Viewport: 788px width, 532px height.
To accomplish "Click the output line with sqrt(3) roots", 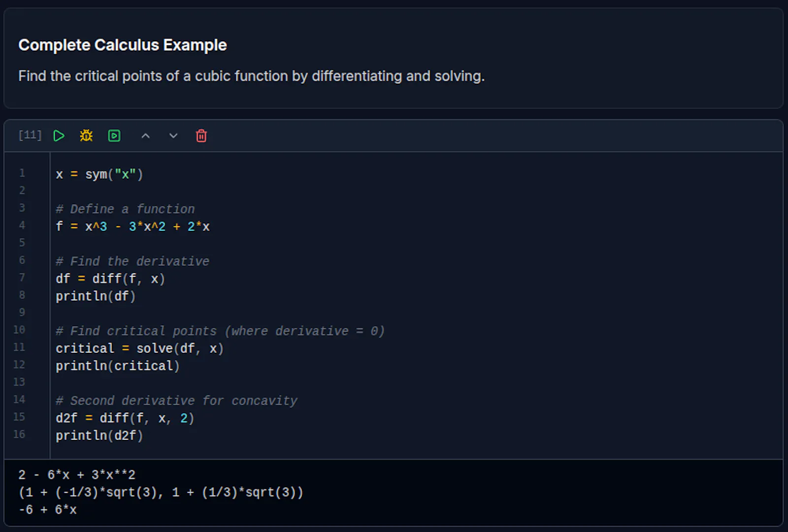I will (161, 492).
